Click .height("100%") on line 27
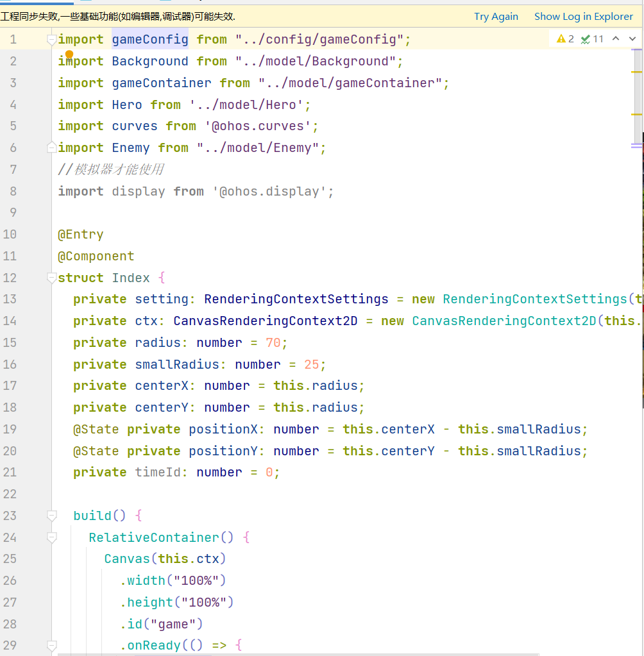The height and width of the screenshot is (656, 644). pyautogui.click(x=176, y=602)
